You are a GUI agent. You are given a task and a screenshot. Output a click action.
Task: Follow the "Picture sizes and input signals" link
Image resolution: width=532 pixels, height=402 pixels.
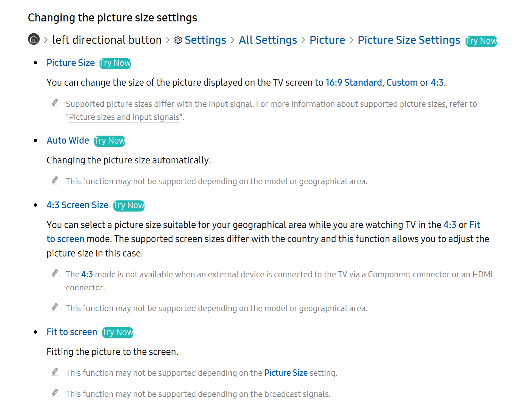pos(124,117)
